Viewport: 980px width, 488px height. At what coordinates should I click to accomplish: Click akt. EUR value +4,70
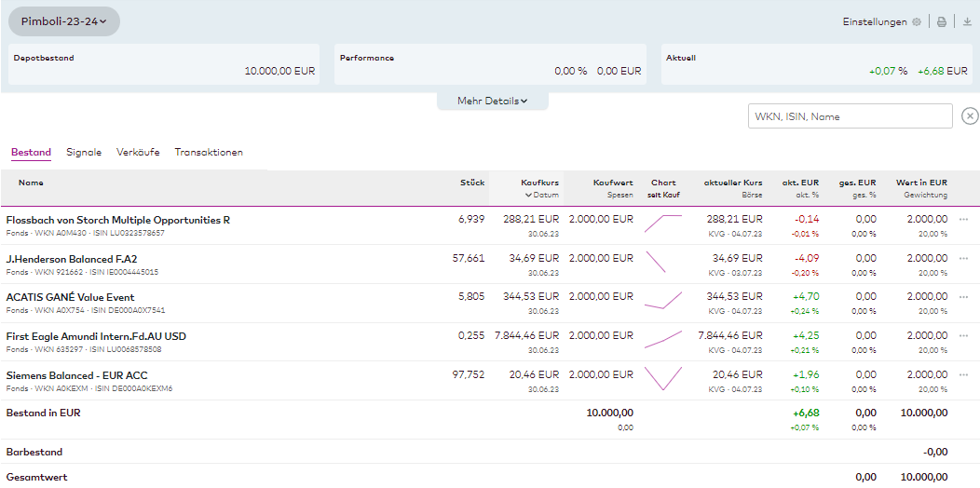[x=806, y=297]
